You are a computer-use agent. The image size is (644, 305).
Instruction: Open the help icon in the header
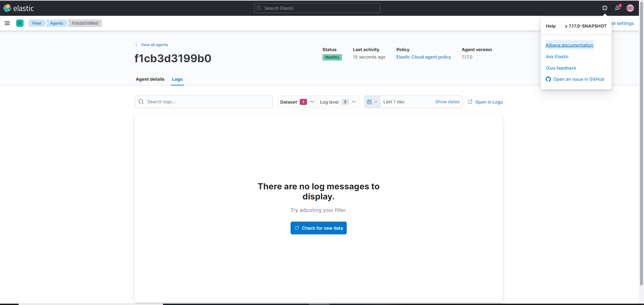coord(604,8)
